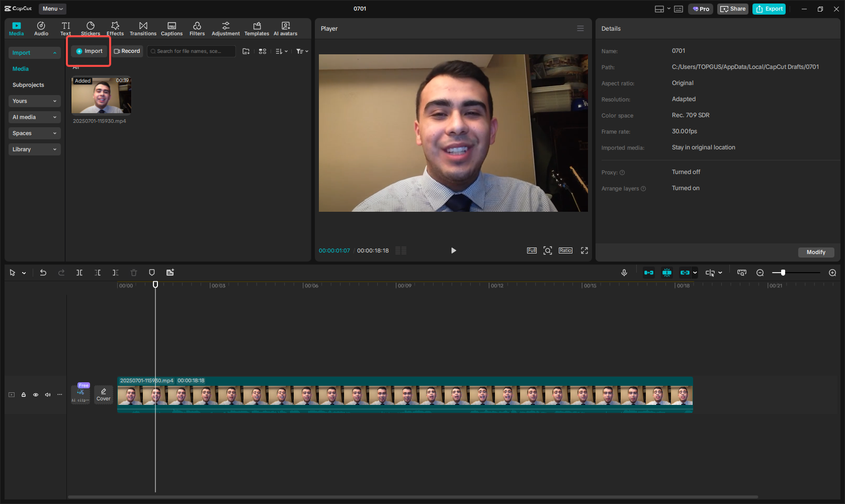The height and width of the screenshot is (504, 845).
Task: Toggle auto ripple with the link icon
Action: pyautogui.click(x=686, y=272)
